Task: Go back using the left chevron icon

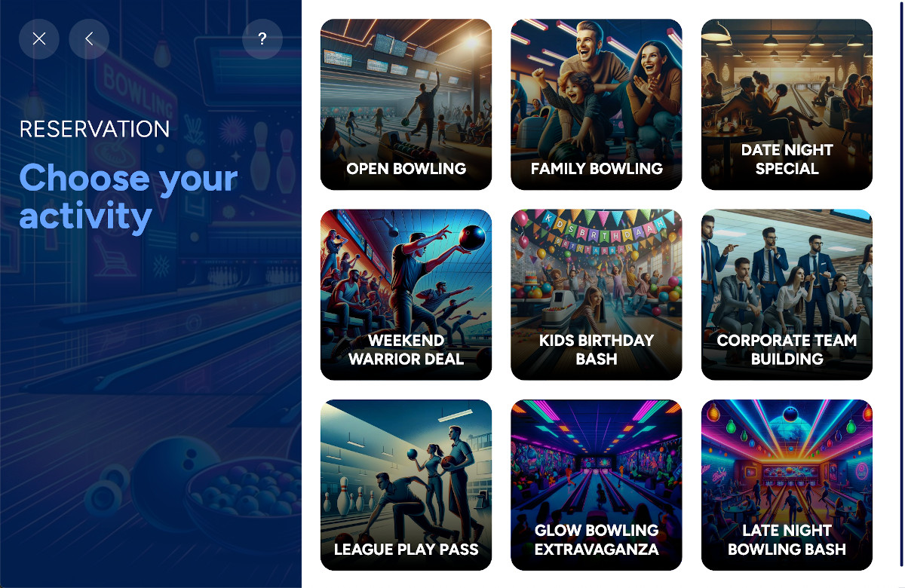Action: pos(89,38)
